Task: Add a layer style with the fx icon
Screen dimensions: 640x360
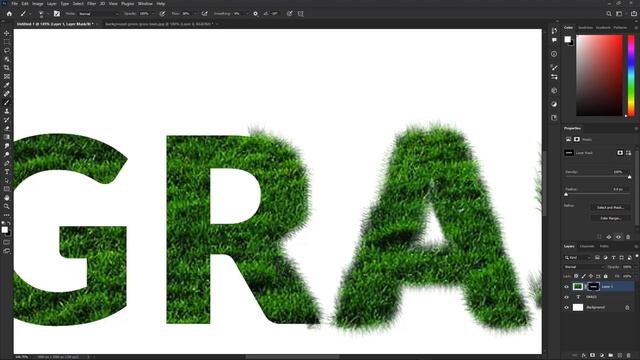Action: (x=584, y=356)
